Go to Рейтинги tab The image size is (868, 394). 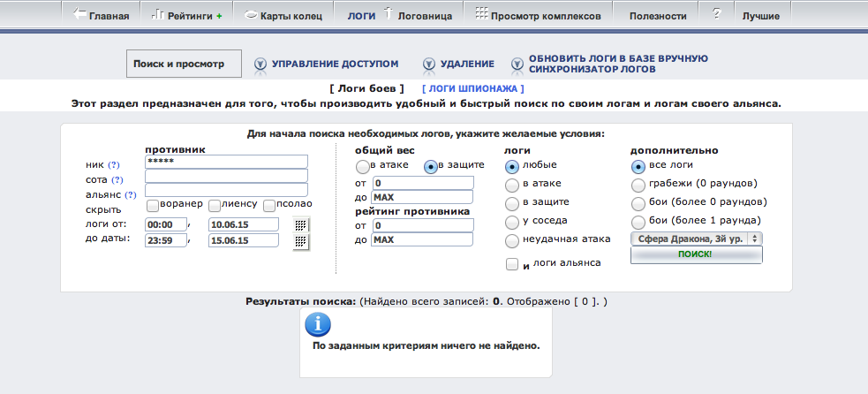tap(187, 15)
